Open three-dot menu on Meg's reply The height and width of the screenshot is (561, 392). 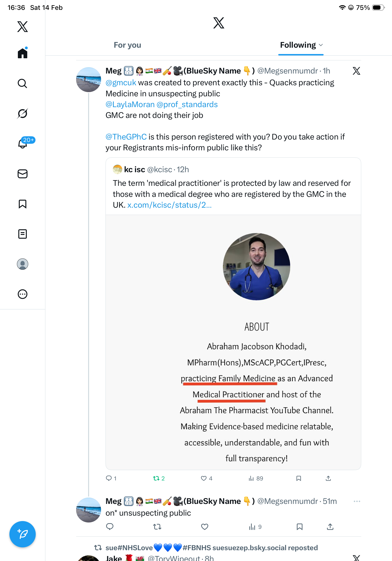(x=357, y=501)
